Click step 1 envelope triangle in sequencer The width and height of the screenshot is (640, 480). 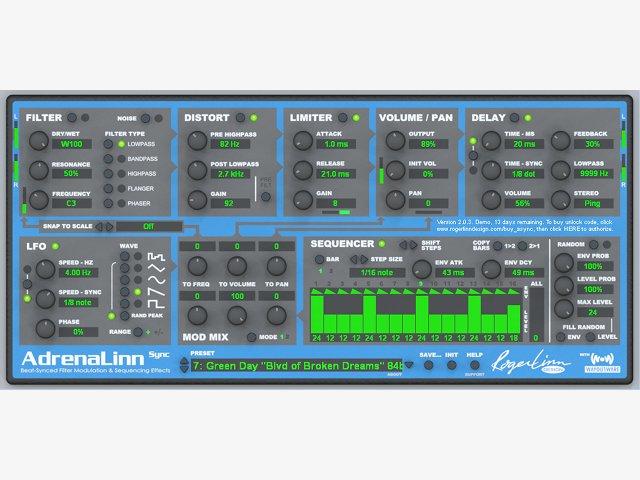[x=317, y=291]
